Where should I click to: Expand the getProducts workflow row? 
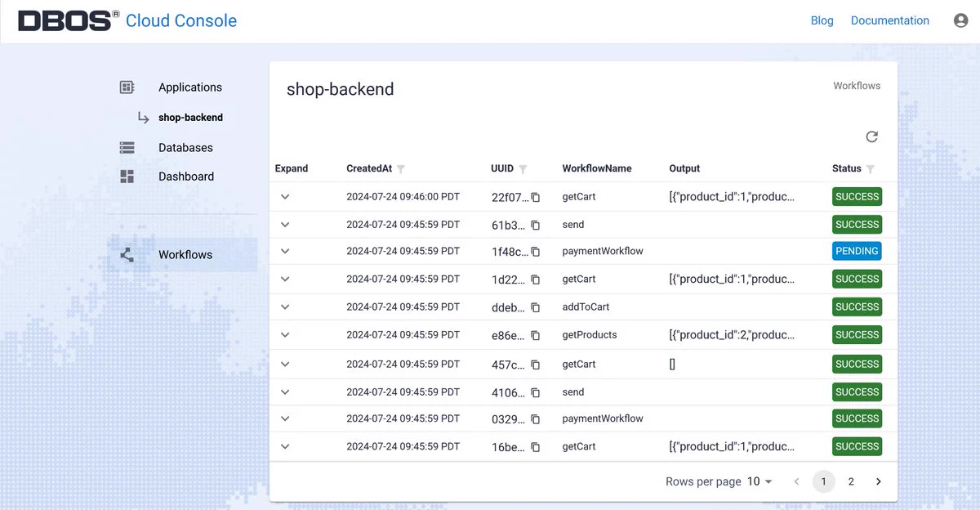(285, 334)
